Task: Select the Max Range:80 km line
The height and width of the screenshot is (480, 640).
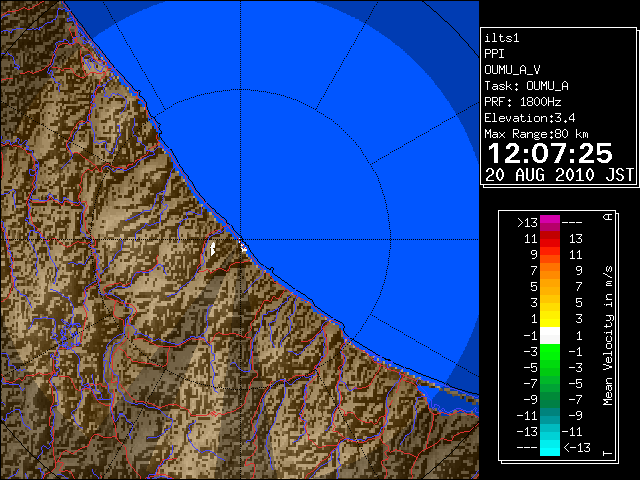Action: [x=536, y=134]
